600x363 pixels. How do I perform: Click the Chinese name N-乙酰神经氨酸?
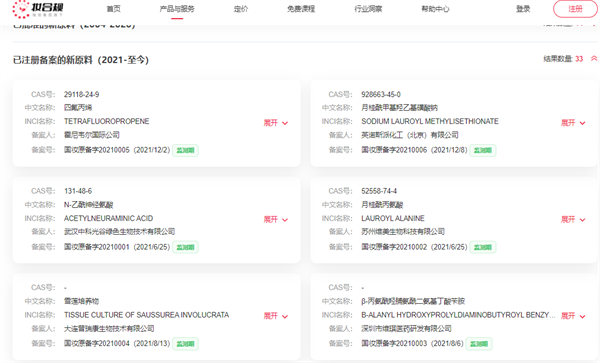[x=88, y=205]
